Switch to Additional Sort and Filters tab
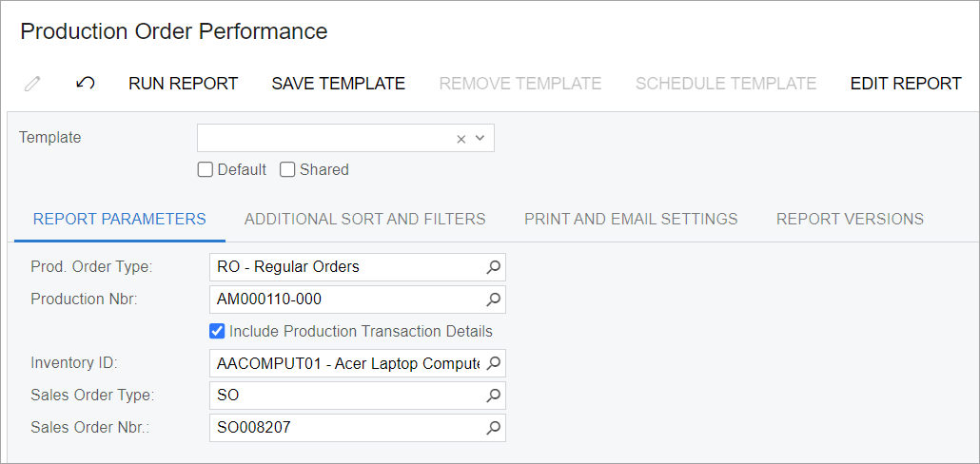The width and height of the screenshot is (980, 464). [364, 219]
